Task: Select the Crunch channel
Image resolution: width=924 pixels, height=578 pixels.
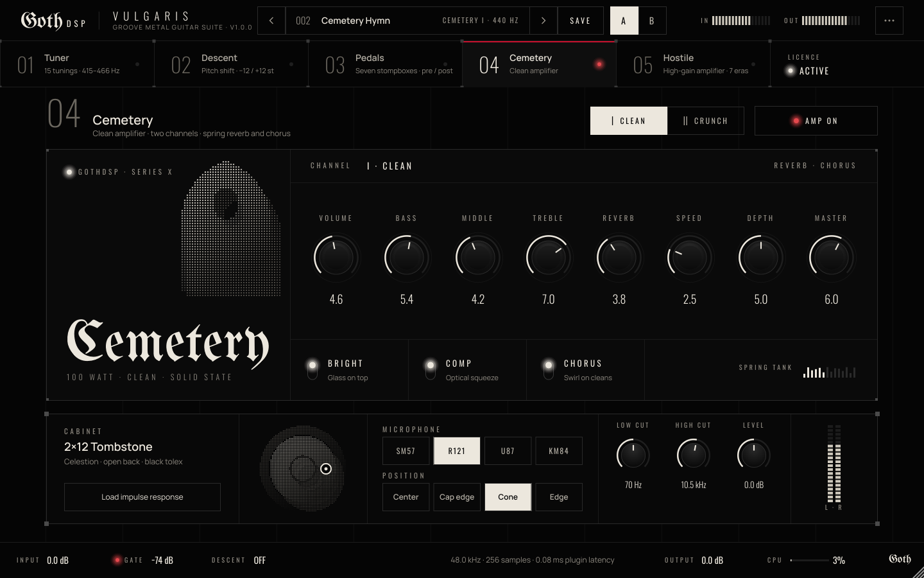Action: (x=706, y=121)
